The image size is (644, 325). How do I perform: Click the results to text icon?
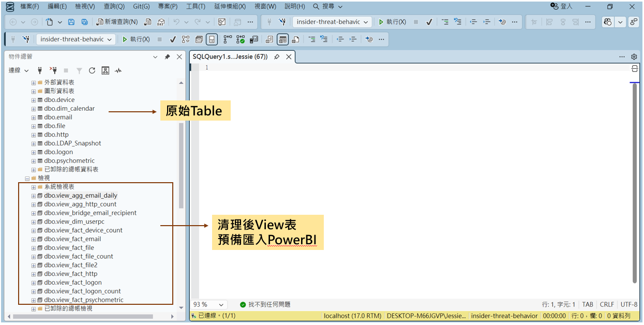tap(269, 39)
